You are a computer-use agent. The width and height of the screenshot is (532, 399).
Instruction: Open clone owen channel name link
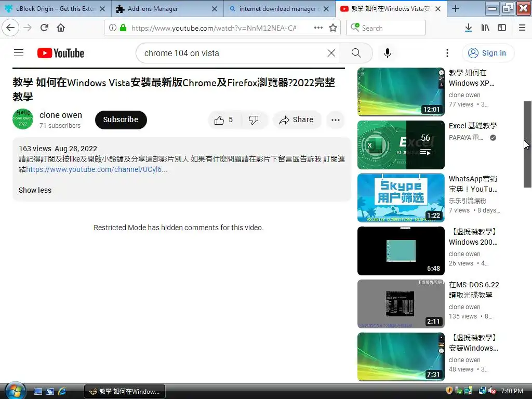pyautogui.click(x=61, y=115)
